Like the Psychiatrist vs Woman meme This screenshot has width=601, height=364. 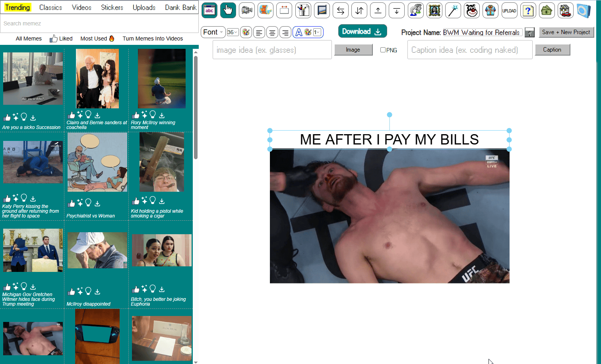71,203
